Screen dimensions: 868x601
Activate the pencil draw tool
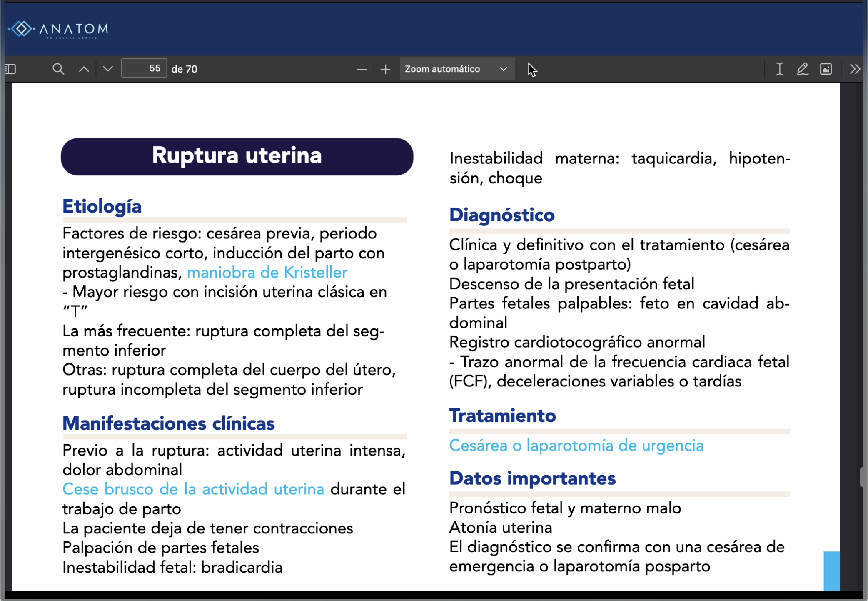(802, 69)
